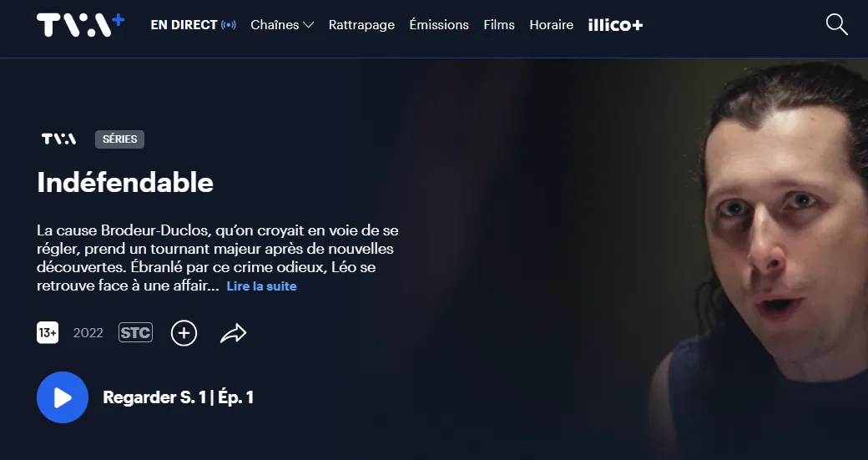Open the search magnifier icon

tap(836, 25)
